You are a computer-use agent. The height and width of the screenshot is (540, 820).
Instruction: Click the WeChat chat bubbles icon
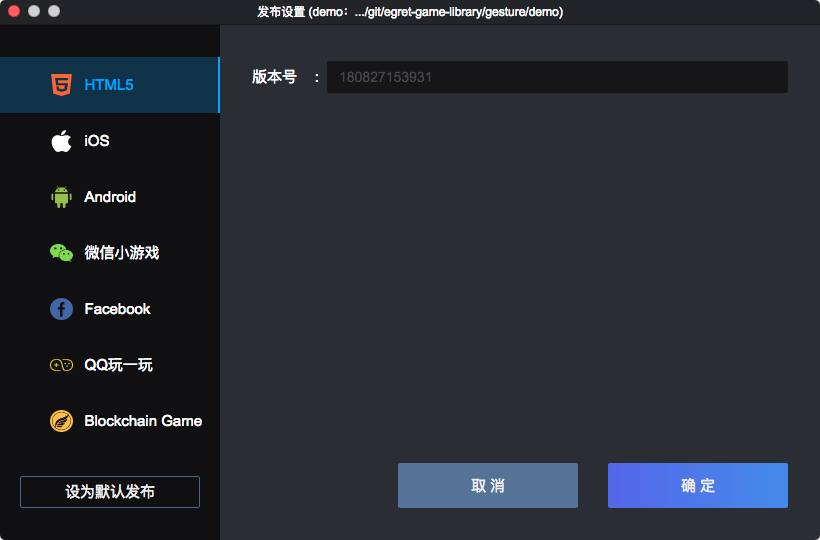pos(61,253)
